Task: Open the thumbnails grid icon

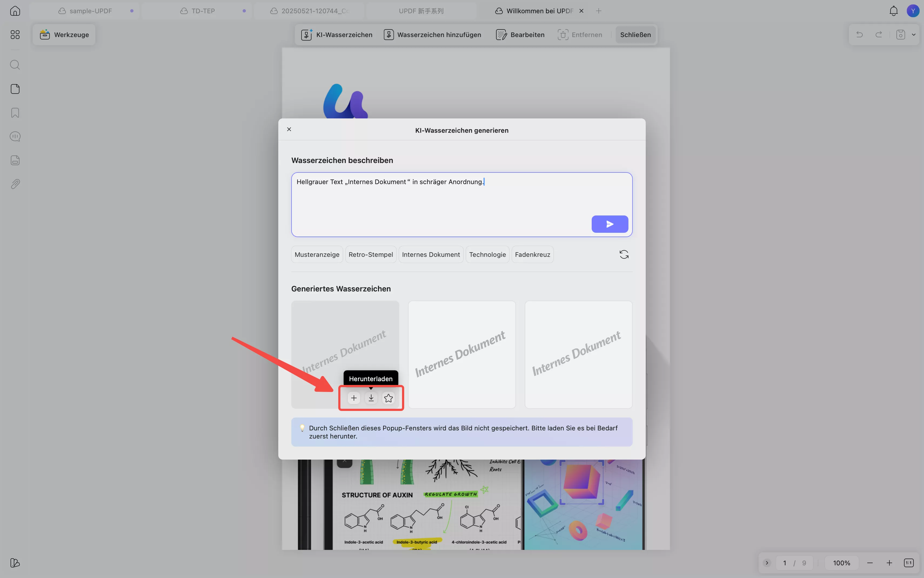Action: point(15,35)
